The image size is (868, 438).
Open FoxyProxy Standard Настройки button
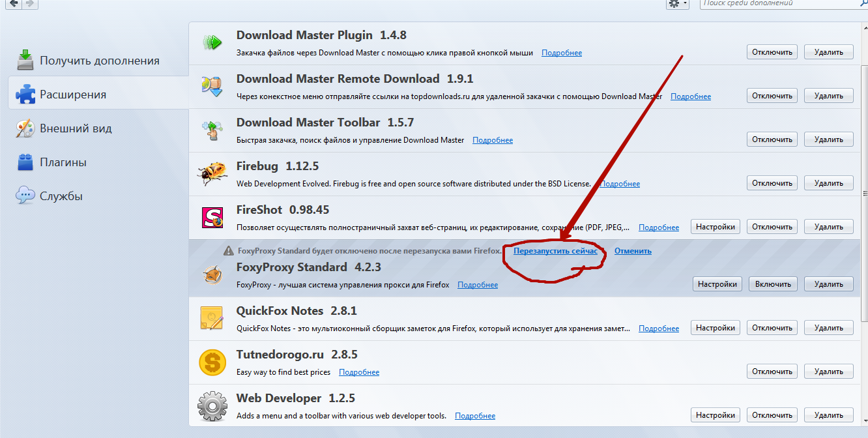tap(717, 284)
